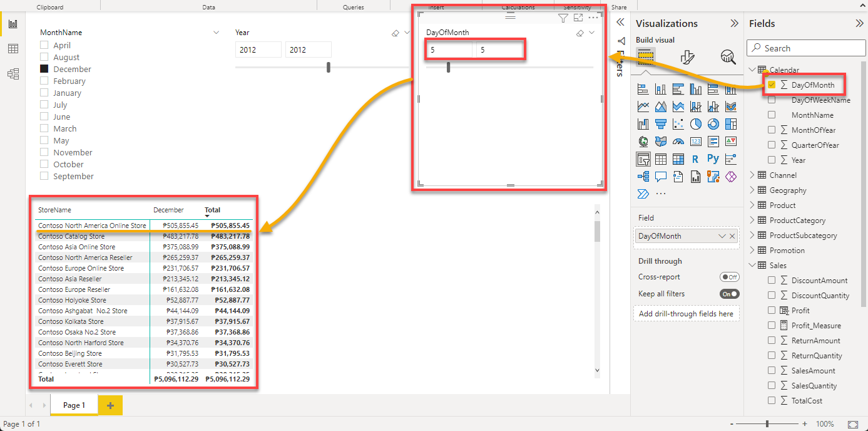Add a new page with plus button
Image resolution: width=868 pixels, height=431 pixels.
pos(110,405)
